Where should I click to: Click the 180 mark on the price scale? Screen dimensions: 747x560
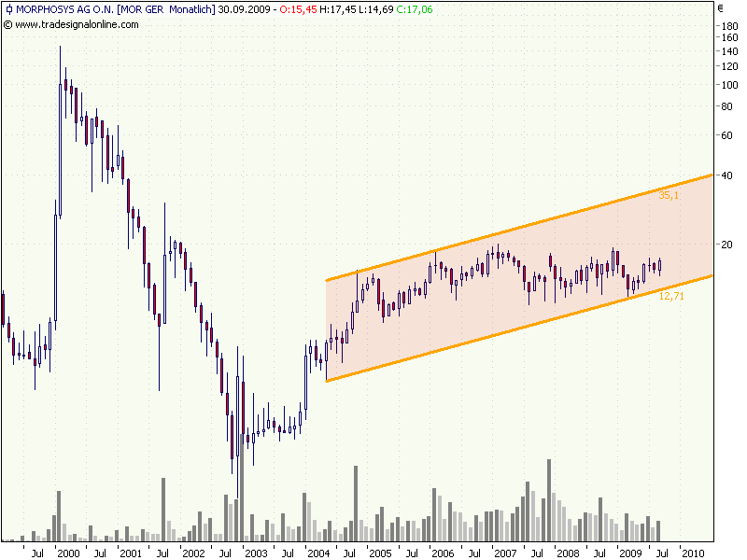[x=732, y=24]
